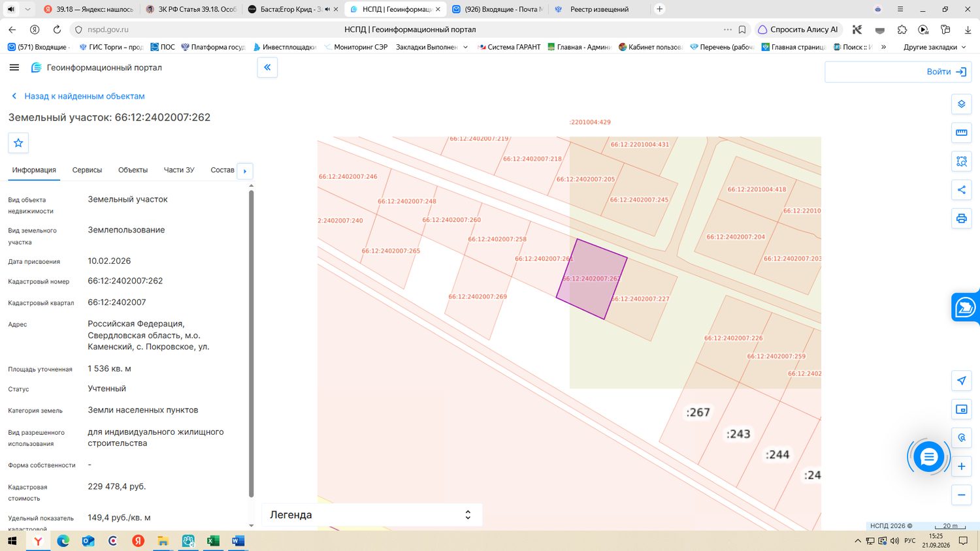This screenshot has width=980, height=551.
Task: Zoom in on the map
Action: [x=961, y=466]
